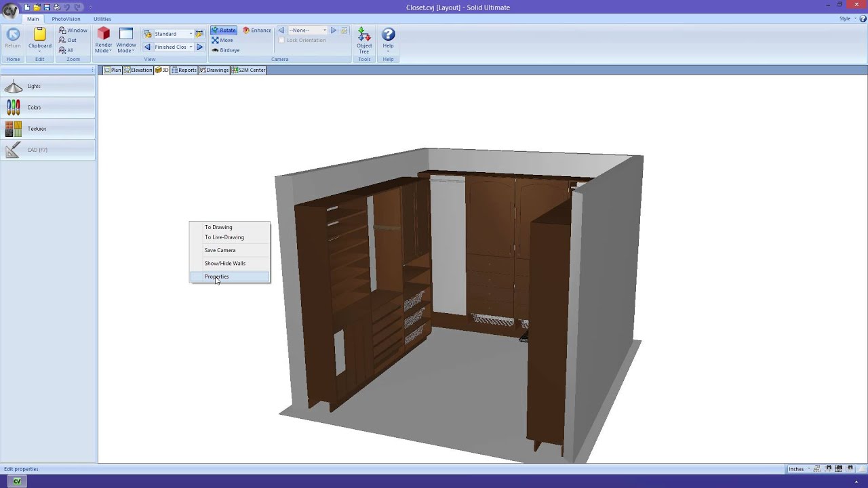Show hidden tray icons arrow on taskbar
868x488 pixels.
tap(856, 482)
